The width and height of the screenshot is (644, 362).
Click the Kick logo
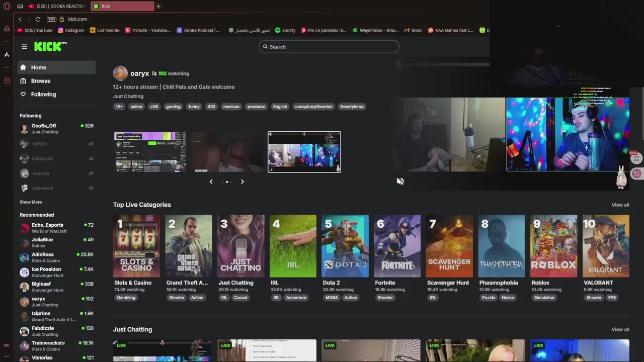point(50,46)
